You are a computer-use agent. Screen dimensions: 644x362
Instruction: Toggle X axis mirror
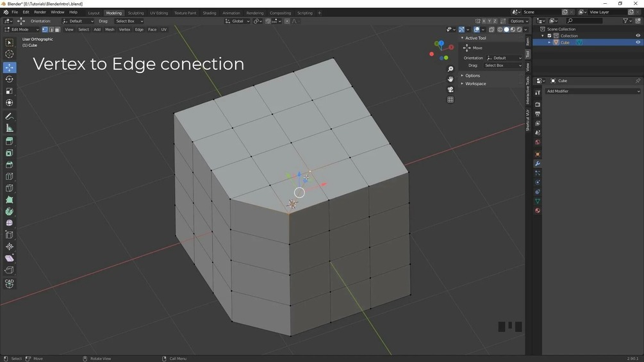[484, 21]
